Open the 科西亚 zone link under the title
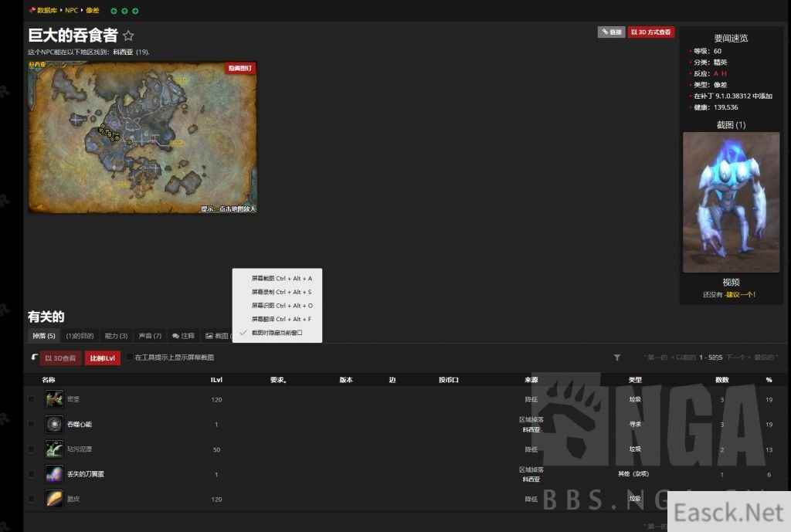The height and width of the screenshot is (532, 791). click(123, 52)
